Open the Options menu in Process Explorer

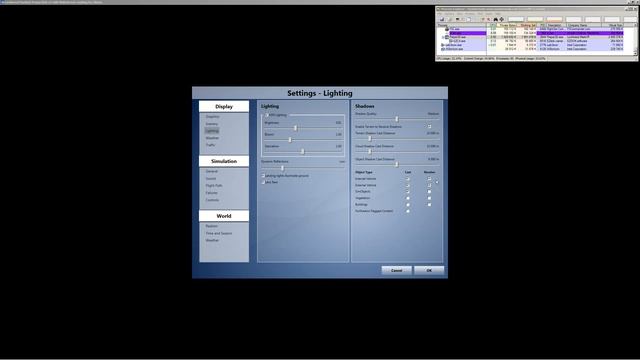point(449,14)
